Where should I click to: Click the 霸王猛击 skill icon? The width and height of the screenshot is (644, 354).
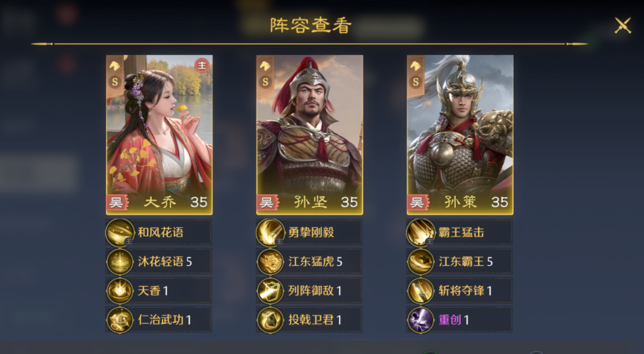(x=421, y=232)
